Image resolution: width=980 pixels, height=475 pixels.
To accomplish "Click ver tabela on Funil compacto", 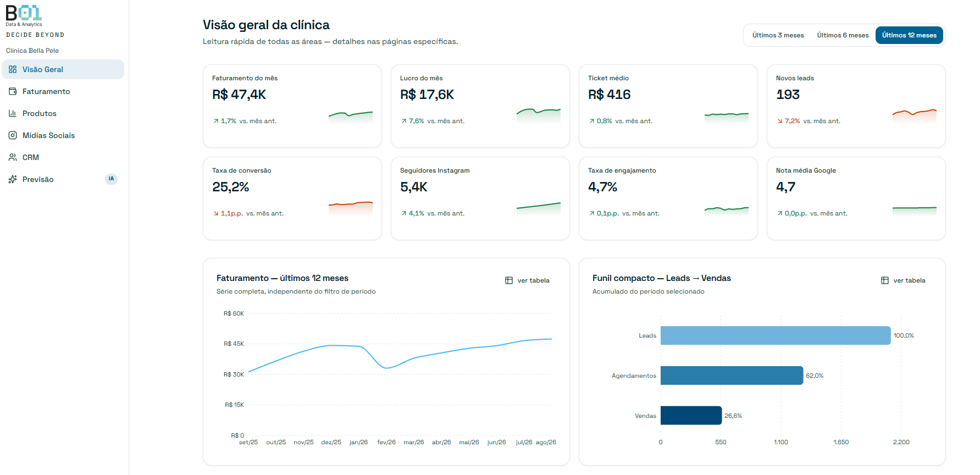I will [904, 280].
